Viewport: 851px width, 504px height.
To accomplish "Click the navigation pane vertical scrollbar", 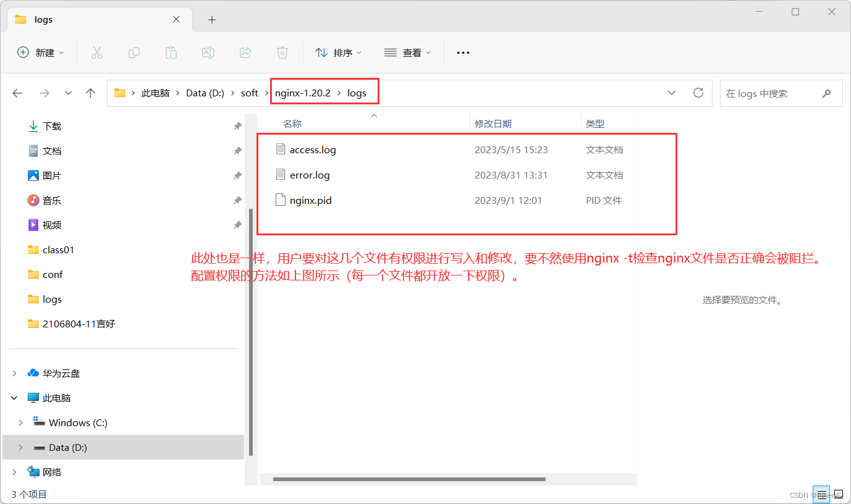I will pyautogui.click(x=250, y=332).
